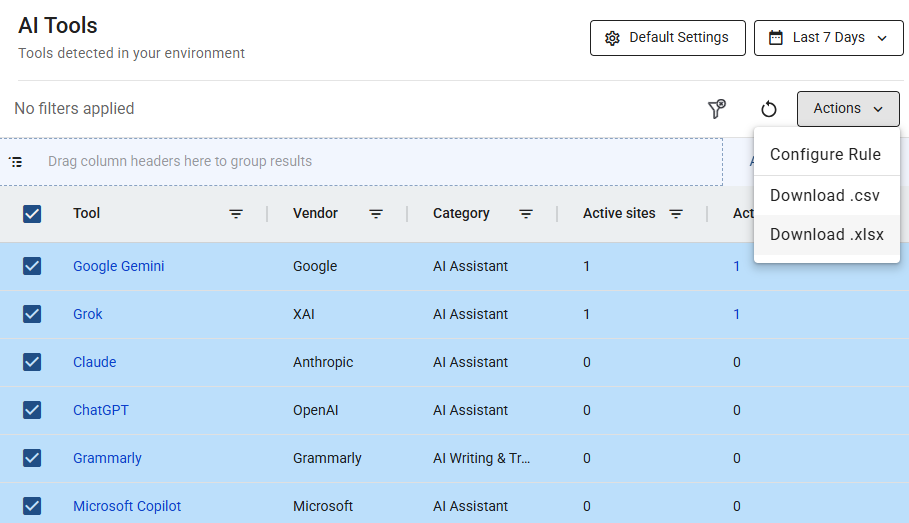The height and width of the screenshot is (523, 909).
Task: Click the Anthropic vendor cell
Action: pos(323,362)
